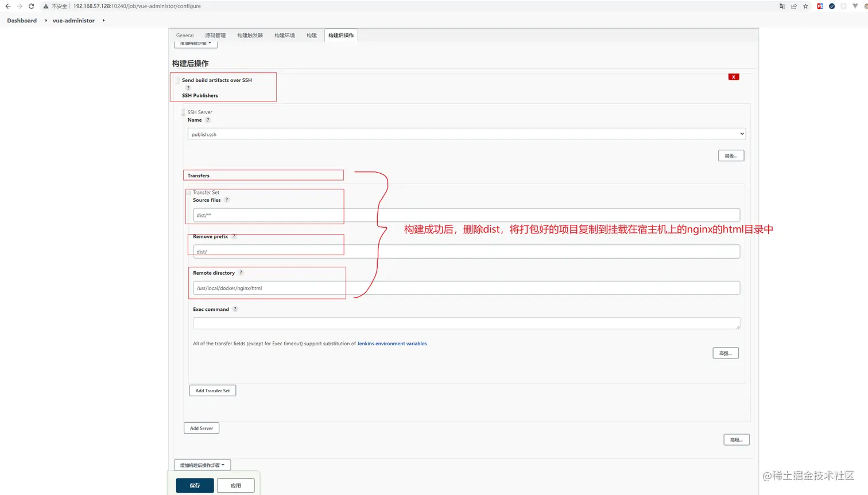Select the 构建后操作 tab
The width and height of the screenshot is (868, 495).
(x=341, y=36)
